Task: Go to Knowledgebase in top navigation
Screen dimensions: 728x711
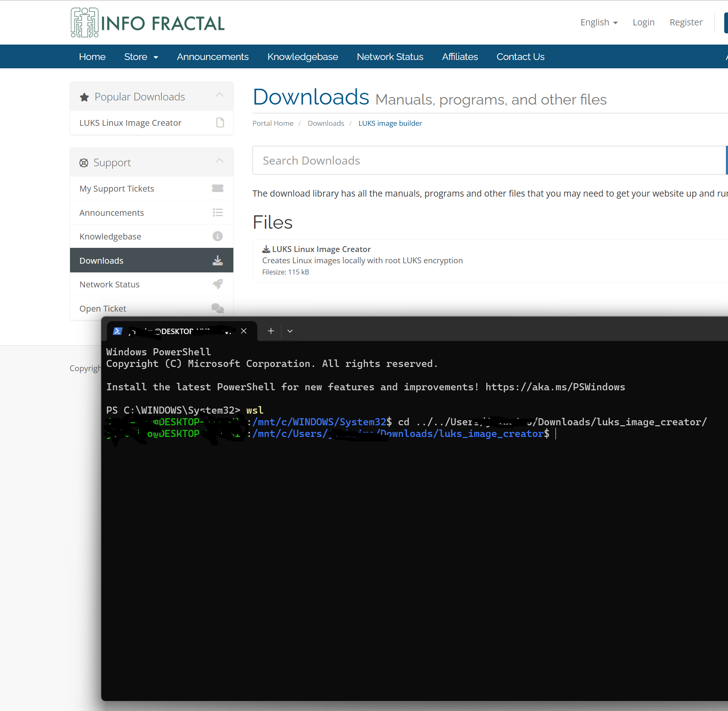Action: click(x=303, y=57)
